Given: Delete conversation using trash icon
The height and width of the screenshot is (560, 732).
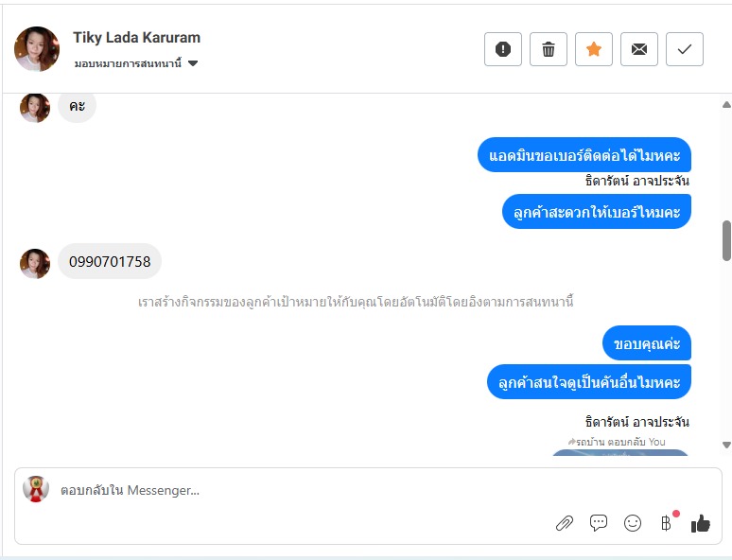Looking at the screenshot, I should [x=549, y=49].
